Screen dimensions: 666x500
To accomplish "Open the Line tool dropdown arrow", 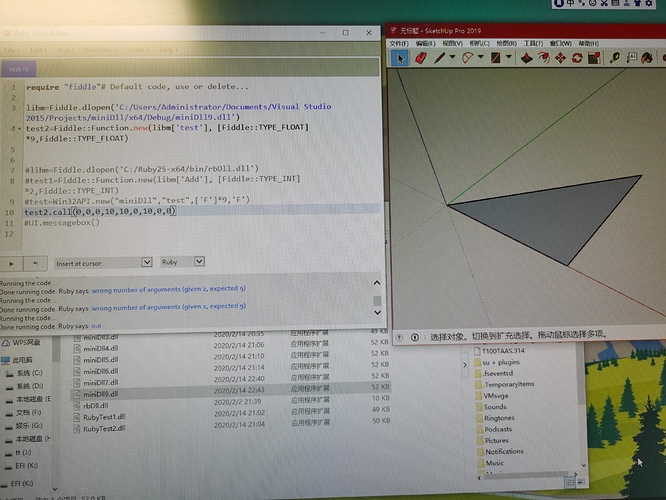I will point(452,57).
